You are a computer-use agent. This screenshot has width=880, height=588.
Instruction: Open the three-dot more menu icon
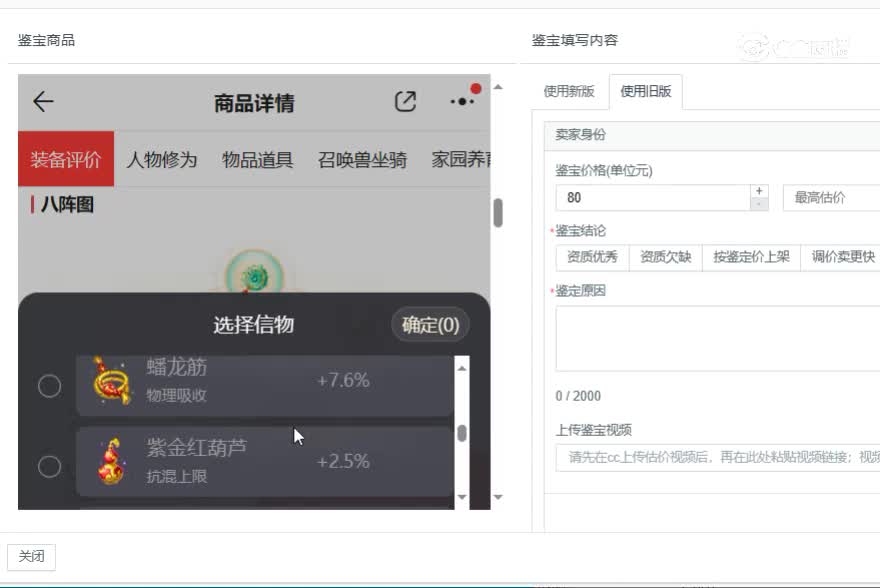(462, 102)
